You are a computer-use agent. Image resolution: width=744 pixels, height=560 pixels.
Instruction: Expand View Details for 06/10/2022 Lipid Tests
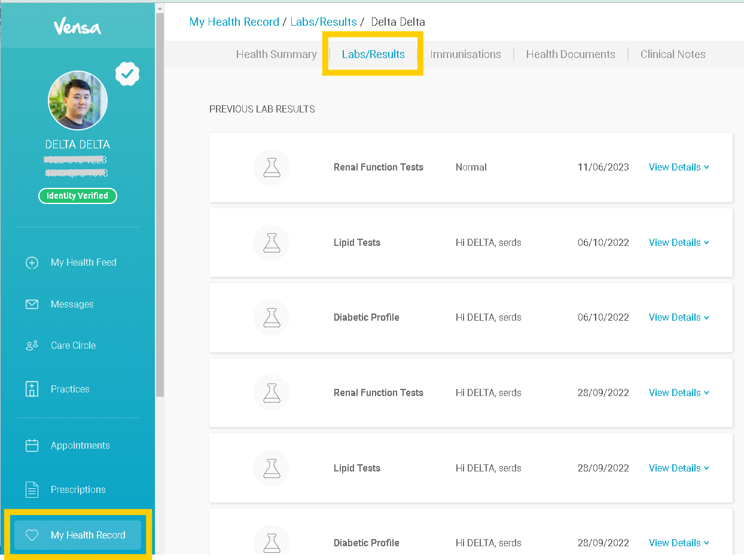tap(679, 242)
